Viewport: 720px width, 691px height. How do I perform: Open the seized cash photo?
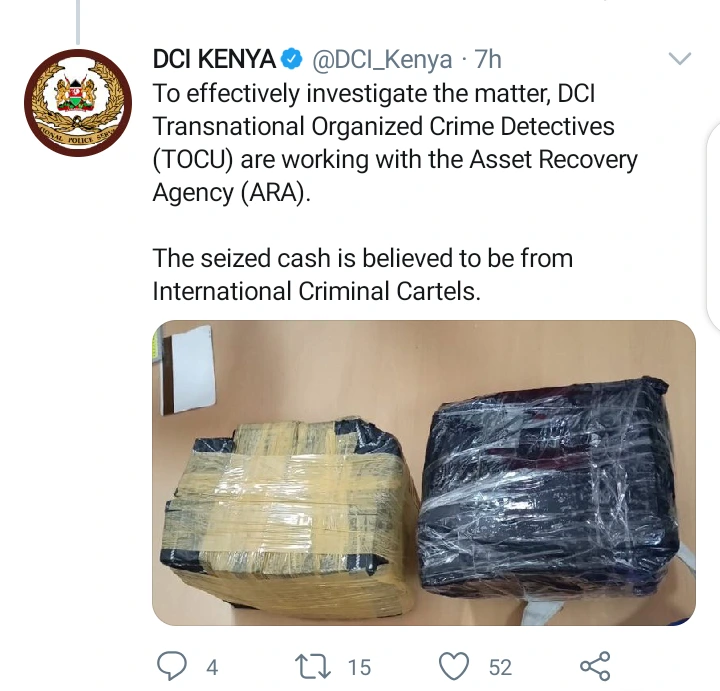pos(424,472)
